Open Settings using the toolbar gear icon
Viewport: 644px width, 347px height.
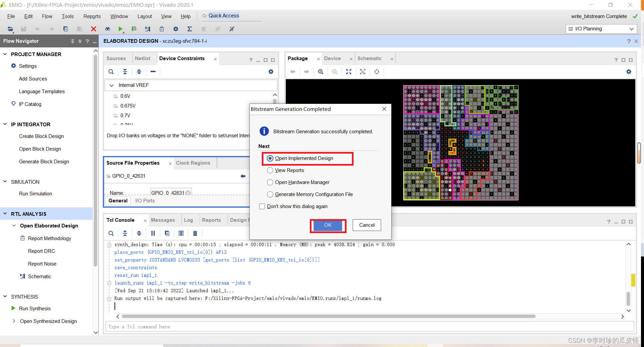[x=176, y=29]
